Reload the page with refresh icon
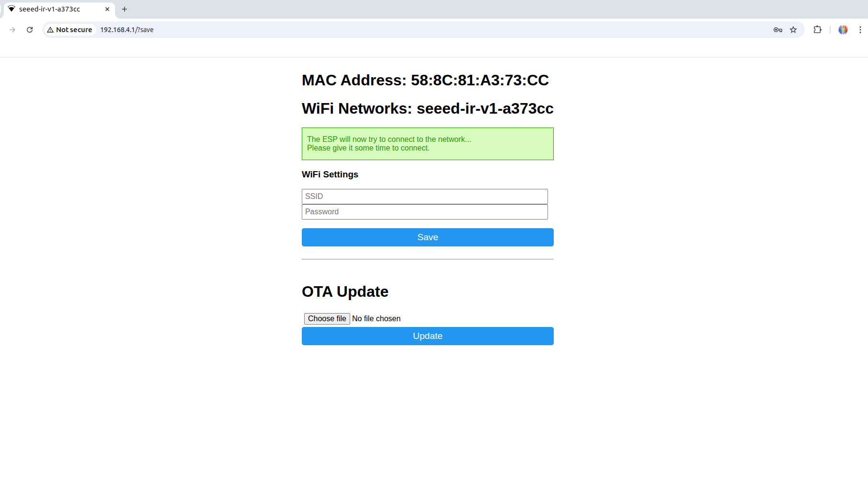The width and height of the screenshot is (868, 501). coord(30,30)
